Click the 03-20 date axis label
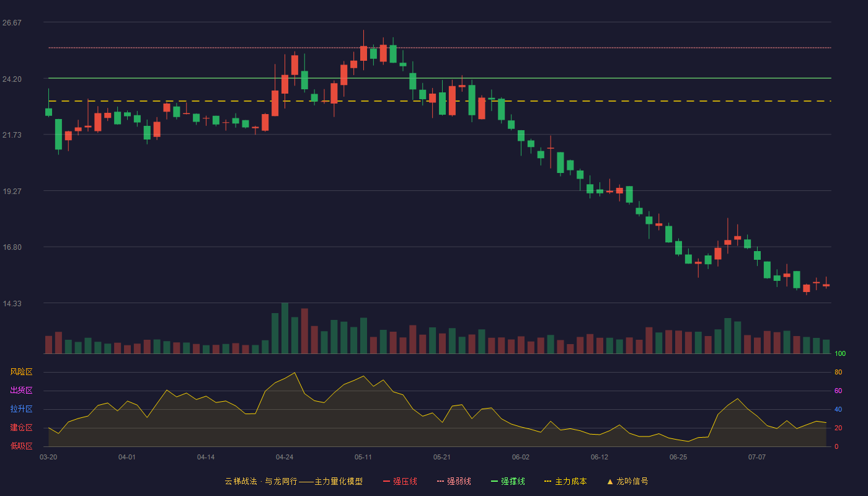868x496 pixels. (48, 457)
